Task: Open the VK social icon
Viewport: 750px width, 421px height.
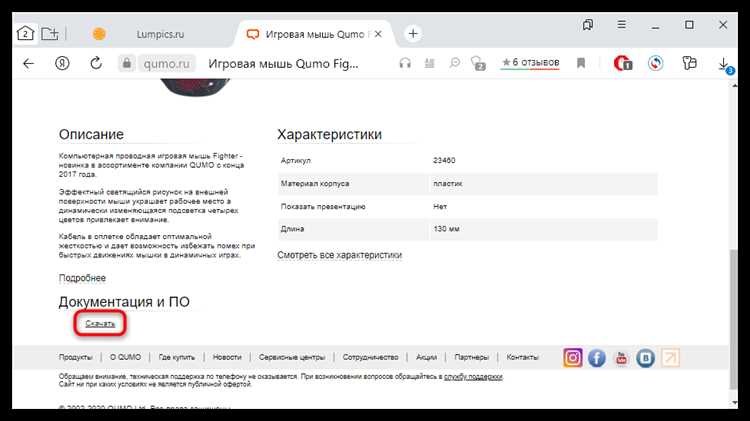Action: 645,358
